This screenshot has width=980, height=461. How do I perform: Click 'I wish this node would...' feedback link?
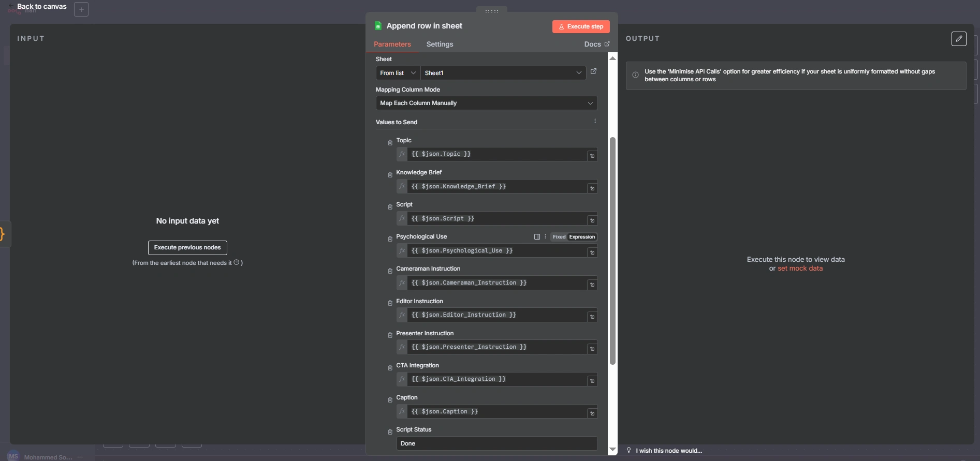tap(665, 451)
